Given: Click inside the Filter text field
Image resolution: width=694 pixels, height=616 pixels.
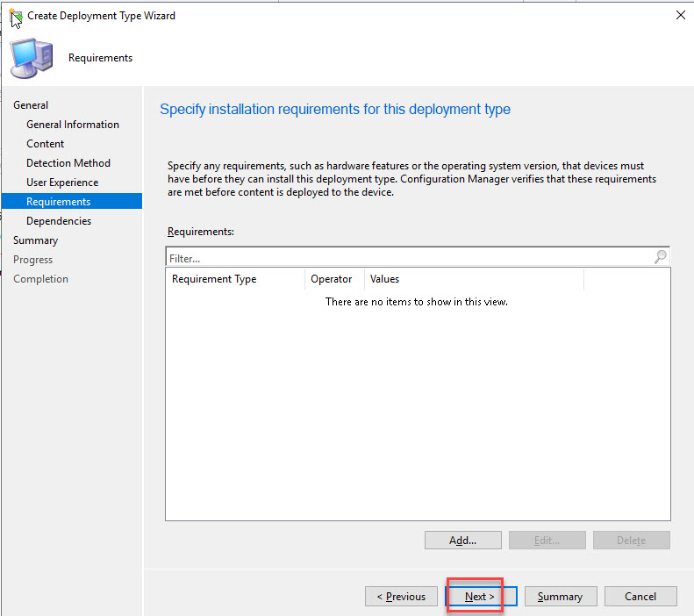Looking at the screenshot, I should pyautogui.click(x=408, y=258).
